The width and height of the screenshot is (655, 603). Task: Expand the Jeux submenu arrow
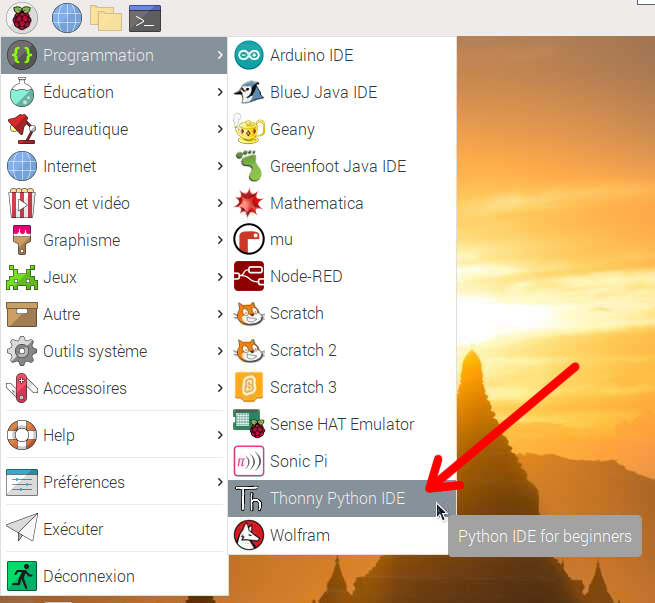220,277
